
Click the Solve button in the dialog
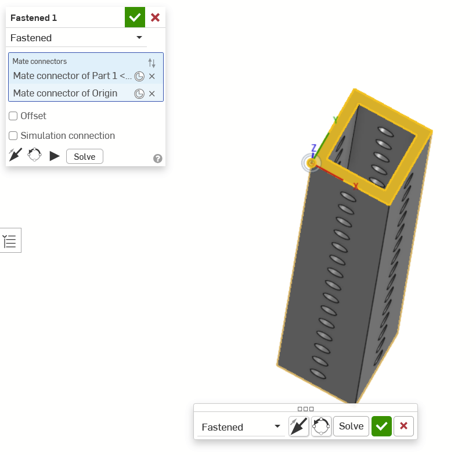point(85,156)
